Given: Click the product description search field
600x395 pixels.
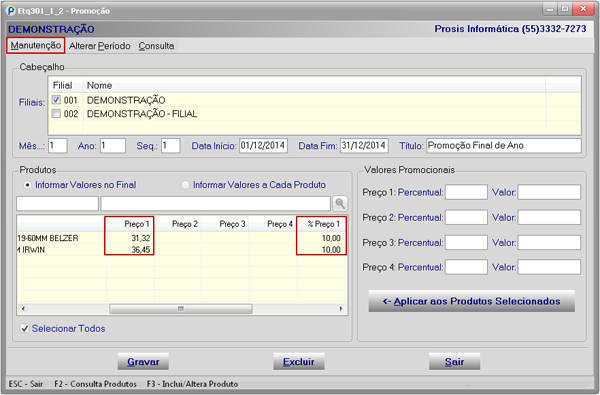Looking at the screenshot, I should pyautogui.click(x=215, y=203).
